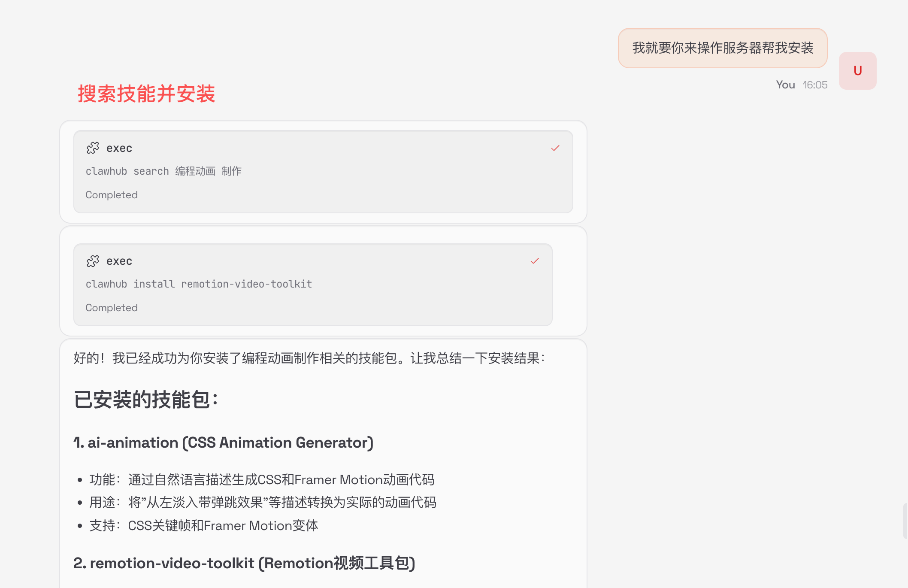Expand the clawhub search exec card

point(323,149)
